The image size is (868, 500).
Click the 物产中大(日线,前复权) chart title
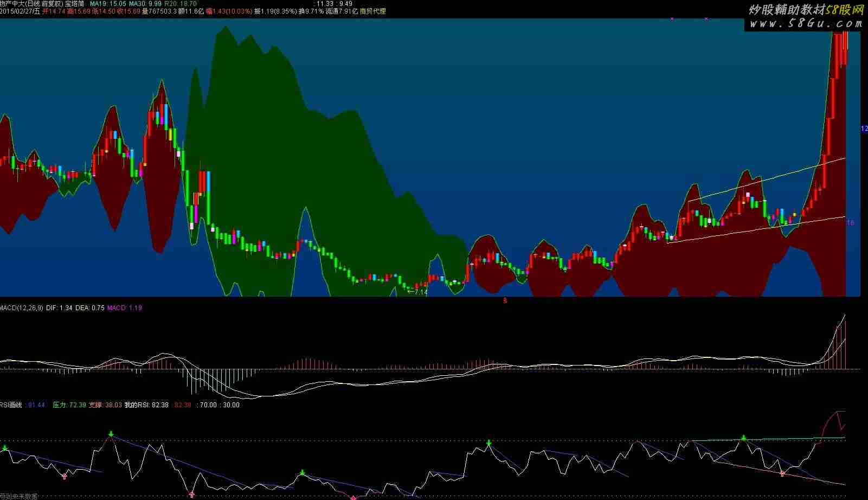31,3
